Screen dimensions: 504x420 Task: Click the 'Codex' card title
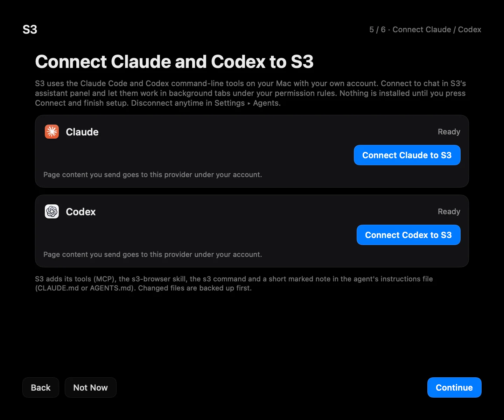[x=81, y=212]
